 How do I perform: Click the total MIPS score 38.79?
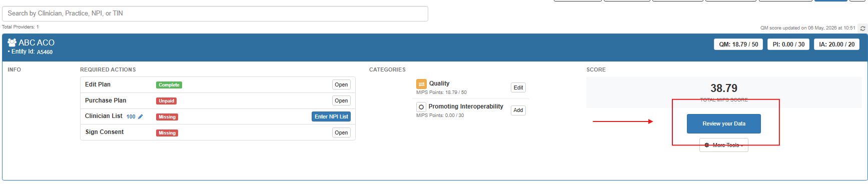(x=724, y=88)
